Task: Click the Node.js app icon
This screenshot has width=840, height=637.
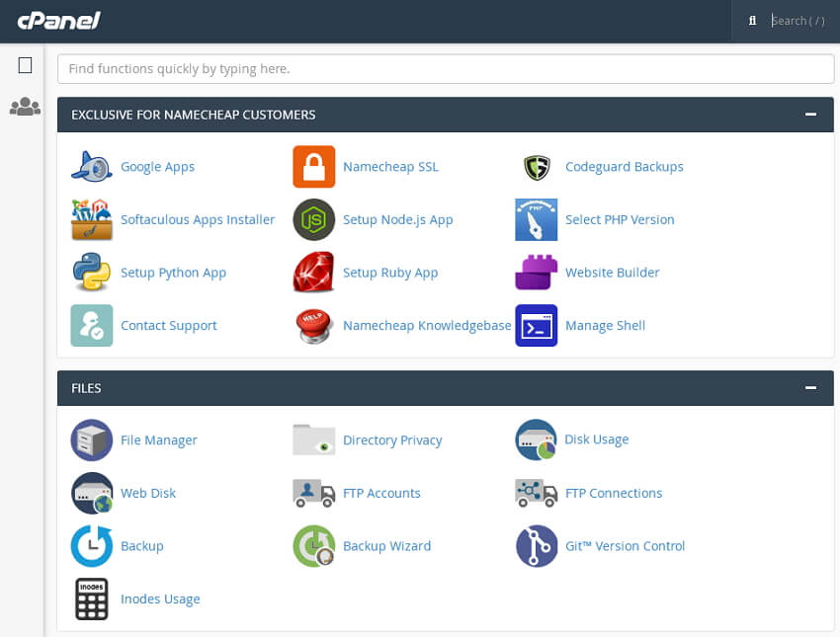Action: 314,219
